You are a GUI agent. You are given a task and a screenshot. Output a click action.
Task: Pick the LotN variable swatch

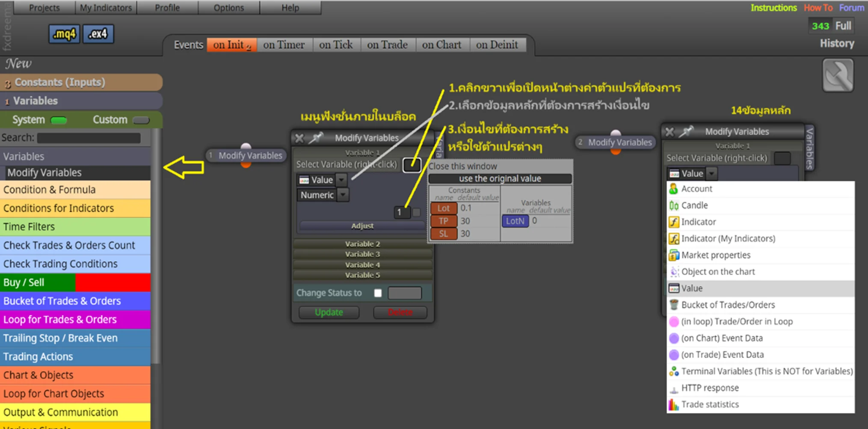[x=515, y=221]
